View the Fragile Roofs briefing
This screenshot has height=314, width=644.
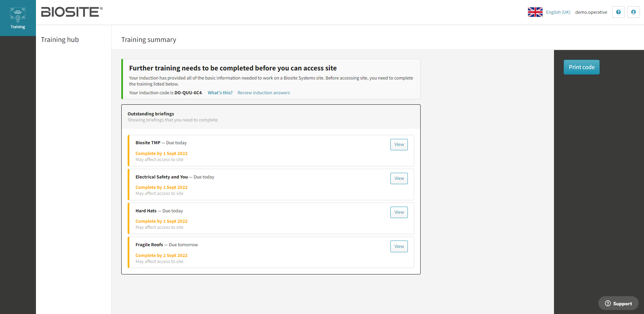click(399, 247)
